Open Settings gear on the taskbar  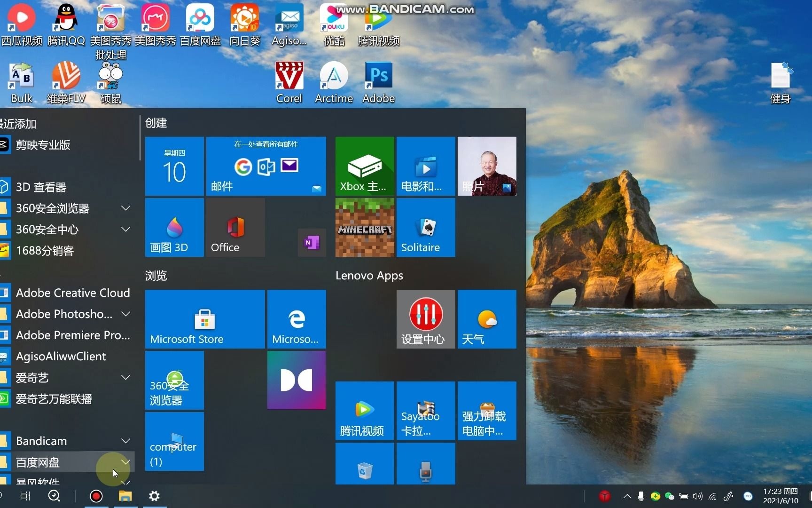coord(154,496)
